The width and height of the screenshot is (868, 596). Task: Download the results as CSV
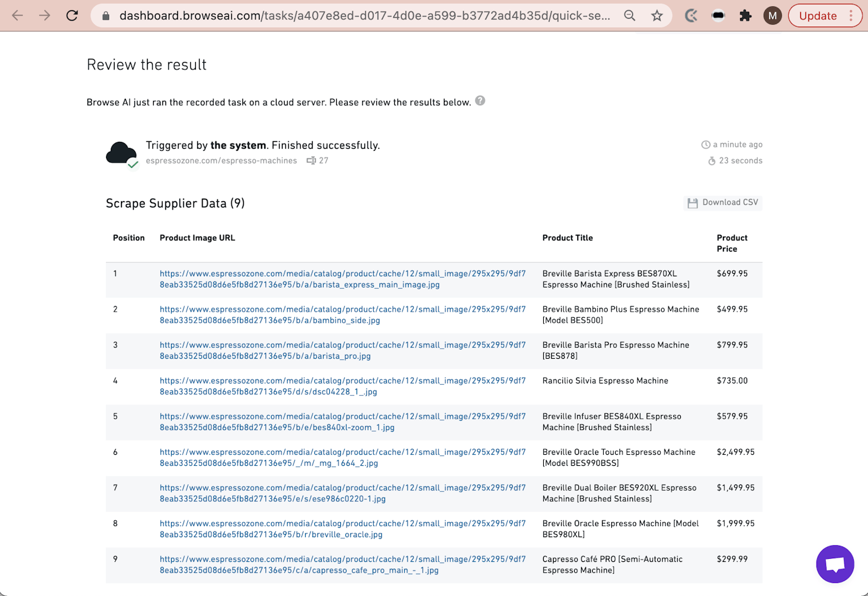tap(723, 203)
